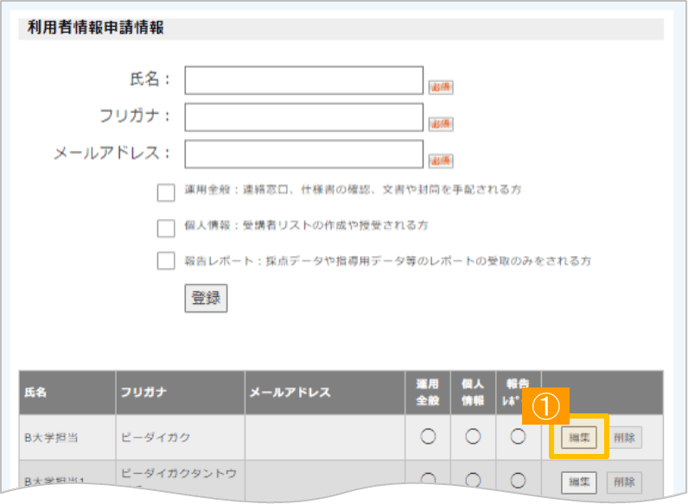Focus the フリガナ input box
This screenshot has width=688, height=504.
(x=303, y=118)
